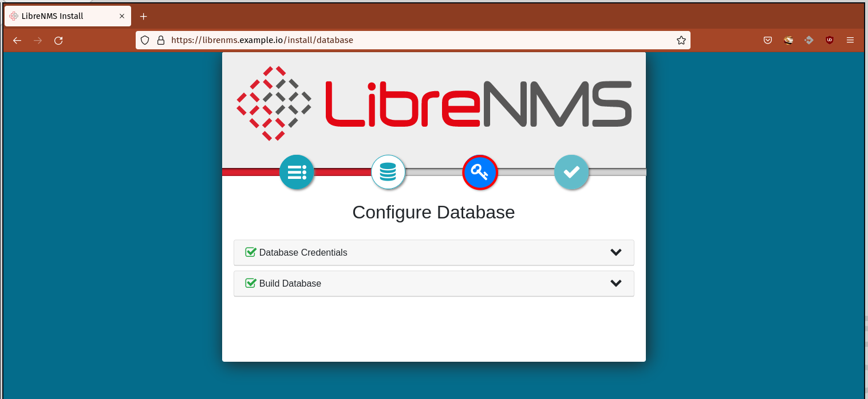Click the extension icon right of Pocket
868x399 pixels.
[788, 40]
